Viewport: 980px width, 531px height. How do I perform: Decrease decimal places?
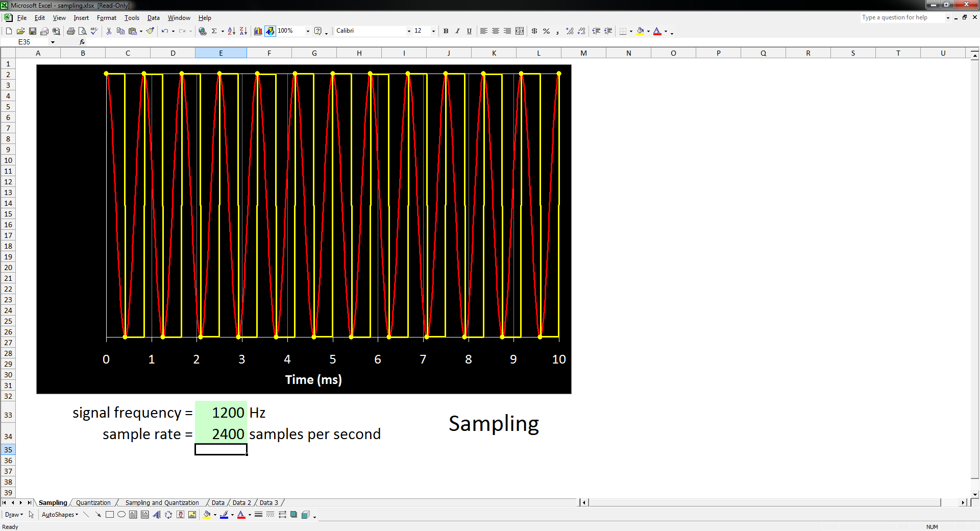coord(581,31)
